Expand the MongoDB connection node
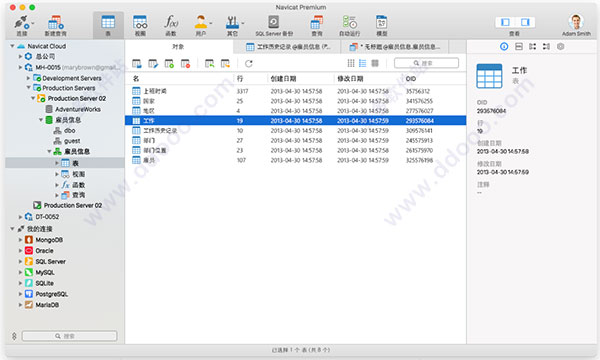600x360 pixels. [20, 240]
